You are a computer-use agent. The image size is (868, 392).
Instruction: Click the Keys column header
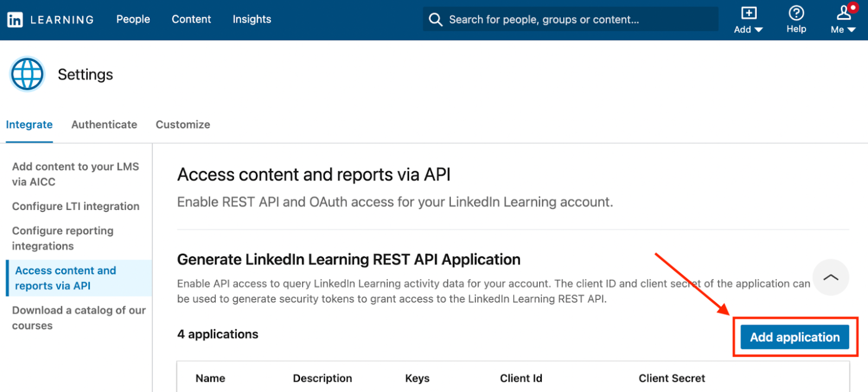click(417, 378)
